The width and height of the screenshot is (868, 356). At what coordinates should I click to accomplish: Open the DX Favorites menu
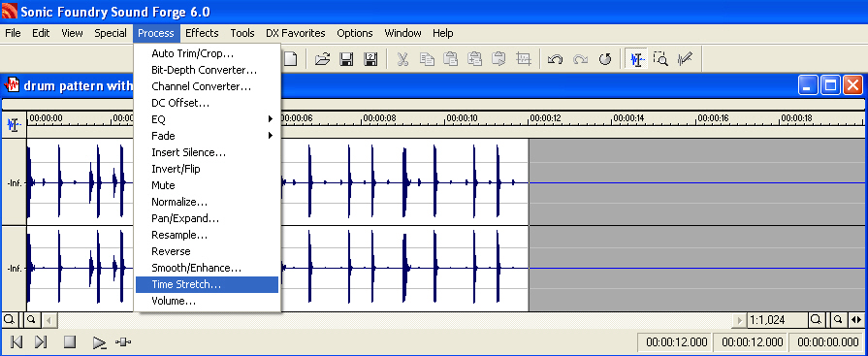click(x=296, y=33)
